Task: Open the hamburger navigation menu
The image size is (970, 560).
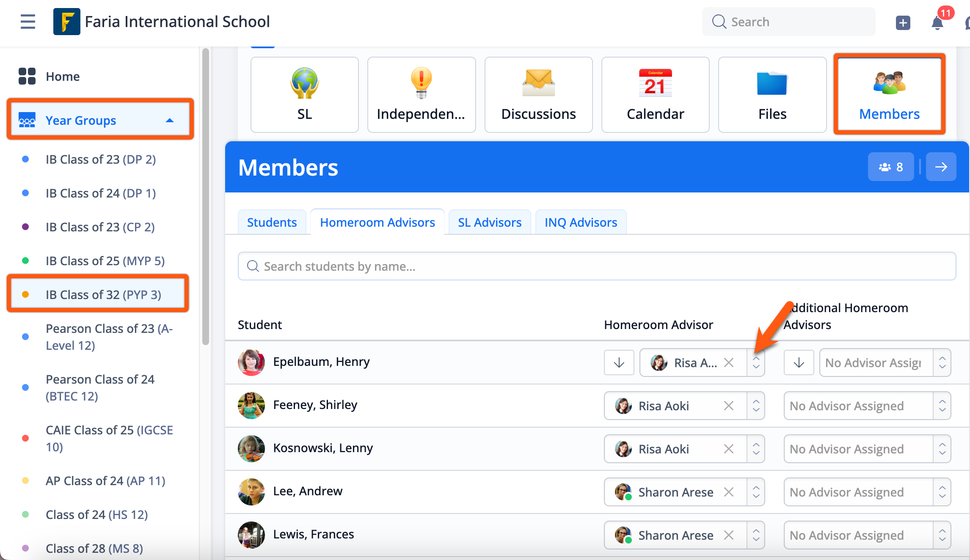Action: coord(28,22)
